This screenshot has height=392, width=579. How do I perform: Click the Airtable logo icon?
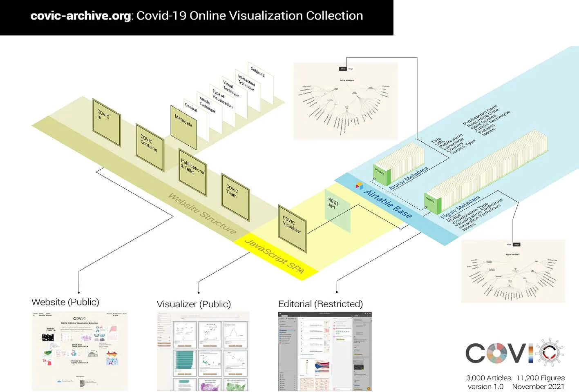coord(359,186)
